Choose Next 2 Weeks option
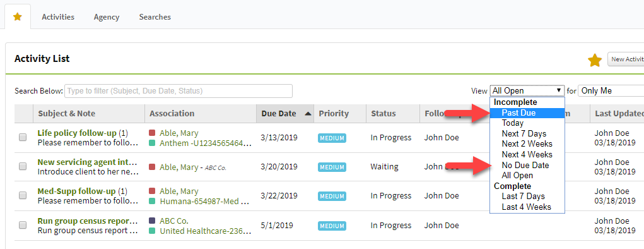The width and height of the screenshot is (644, 249). coord(527,143)
